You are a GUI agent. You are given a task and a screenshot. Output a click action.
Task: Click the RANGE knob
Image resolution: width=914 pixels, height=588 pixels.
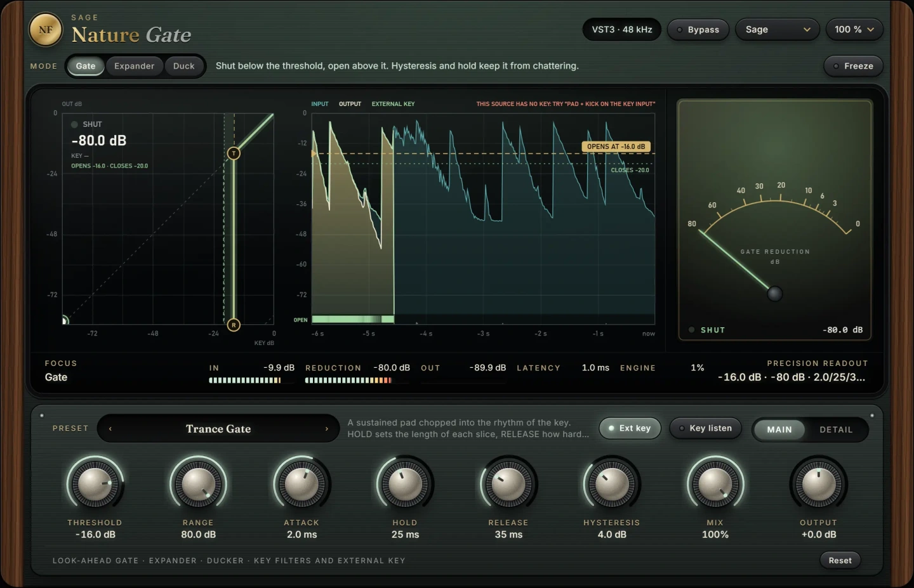point(198,484)
